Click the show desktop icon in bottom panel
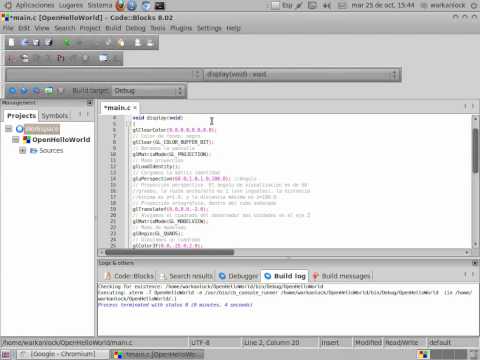Image resolution: width=480 pixels, height=360 pixels. (x=6, y=355)
